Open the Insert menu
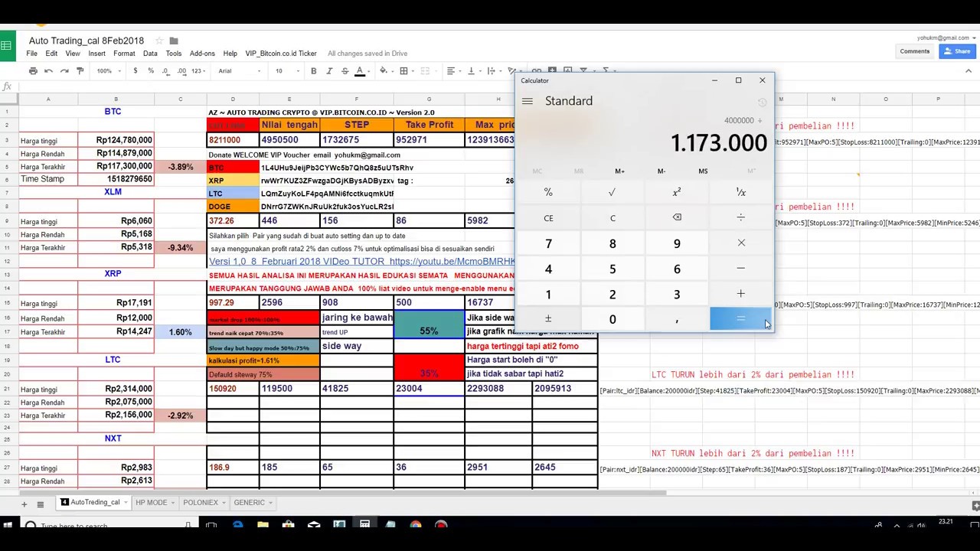The width and height of the screenshot is (980, 551). point(96,54)
